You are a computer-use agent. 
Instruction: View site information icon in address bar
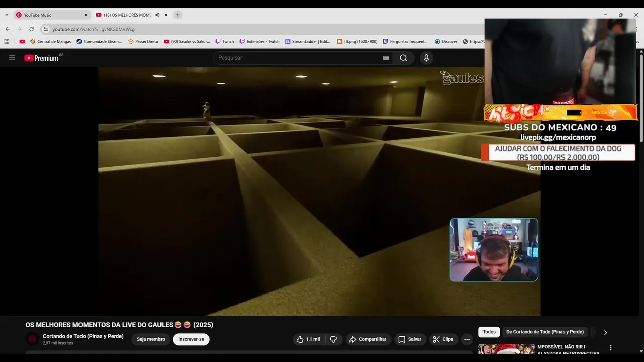46,29
